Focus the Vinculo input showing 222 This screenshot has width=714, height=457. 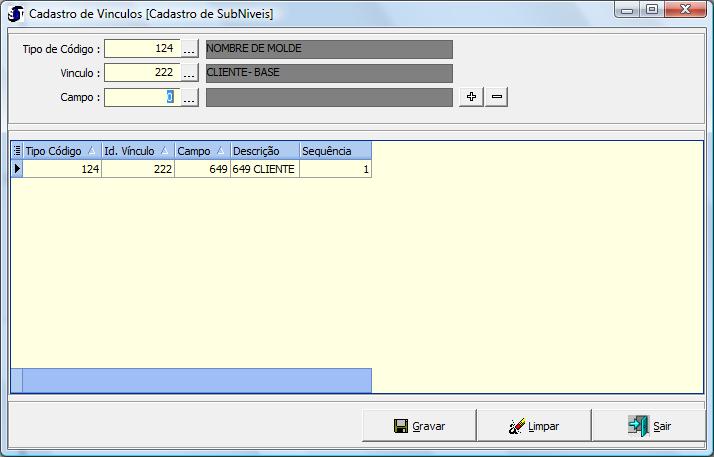coord(141,73)
